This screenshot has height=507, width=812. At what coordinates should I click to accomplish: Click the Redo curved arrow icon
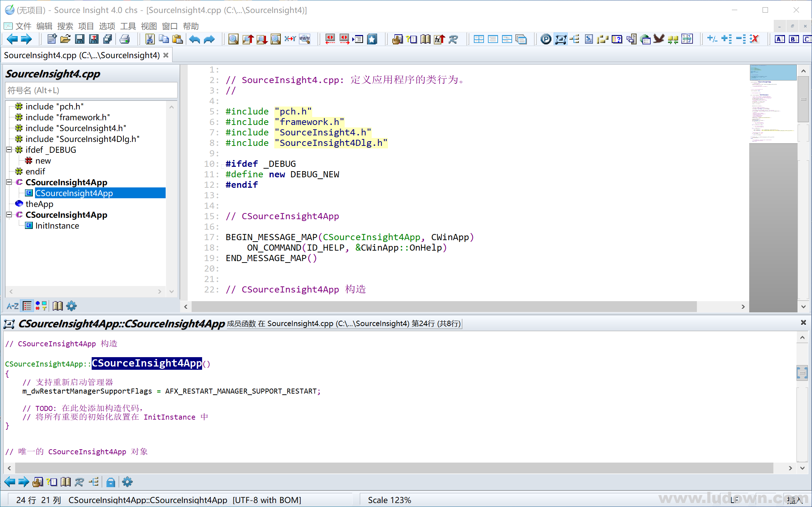[209, 39]
